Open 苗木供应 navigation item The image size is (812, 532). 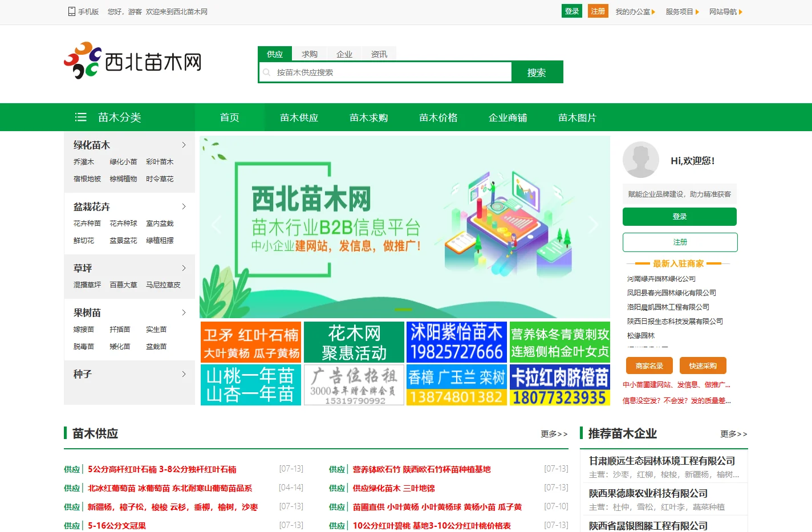pyautogui.click(x=299, y=117)
